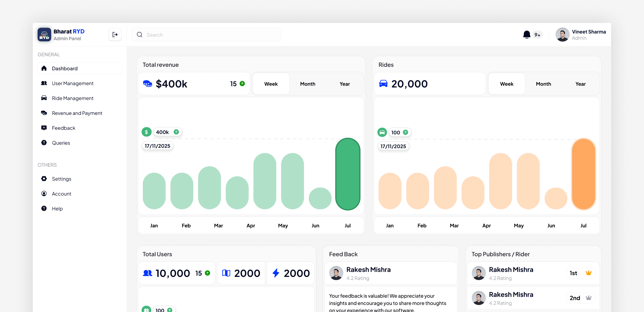This screenshot has width=644, height=312.
Task: Click the 9+ notification count badge
Action: [x=537, y=35]
